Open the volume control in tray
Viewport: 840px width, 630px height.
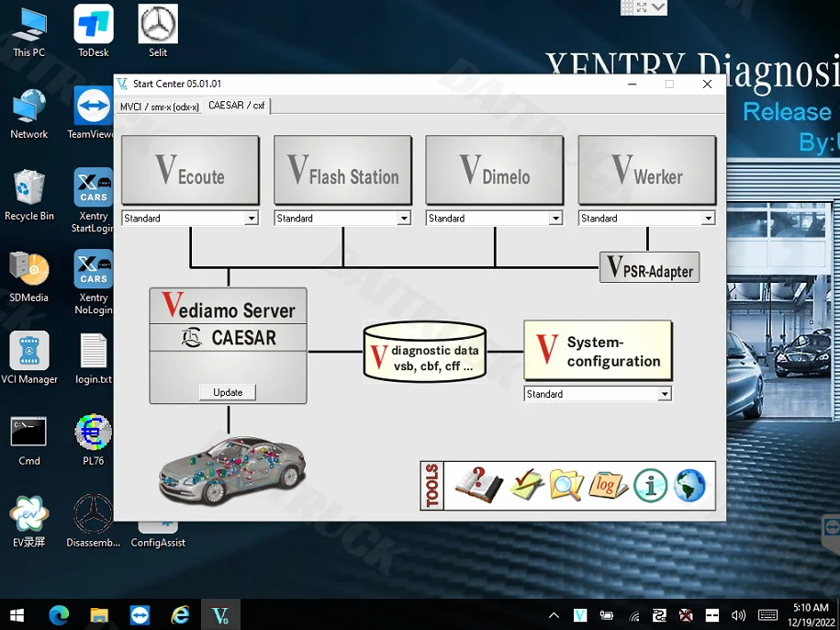click(x=738, y=615)
